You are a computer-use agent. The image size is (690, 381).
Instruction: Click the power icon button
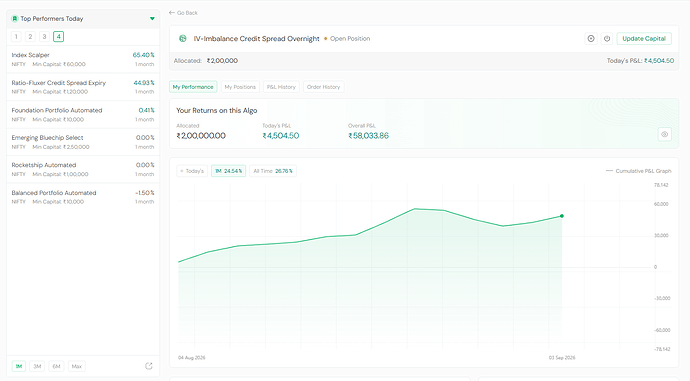[607, 39]
